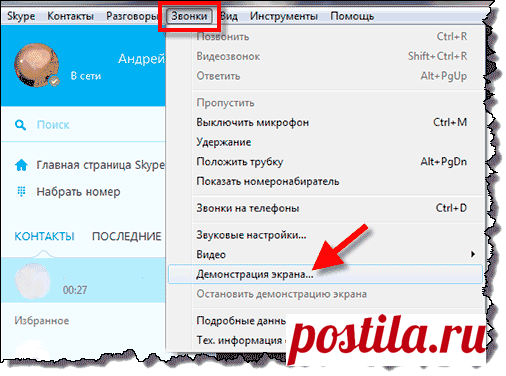Screen dimensions: 506x376
Task: Open Подробные данные menu entry
Action: coord(241,321)
